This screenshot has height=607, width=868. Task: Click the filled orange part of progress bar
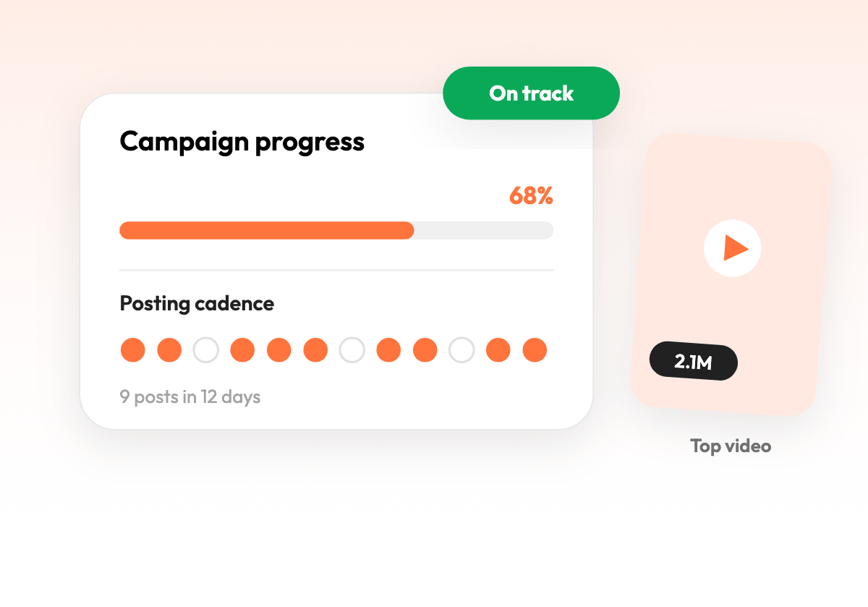(x=267, y=230)
